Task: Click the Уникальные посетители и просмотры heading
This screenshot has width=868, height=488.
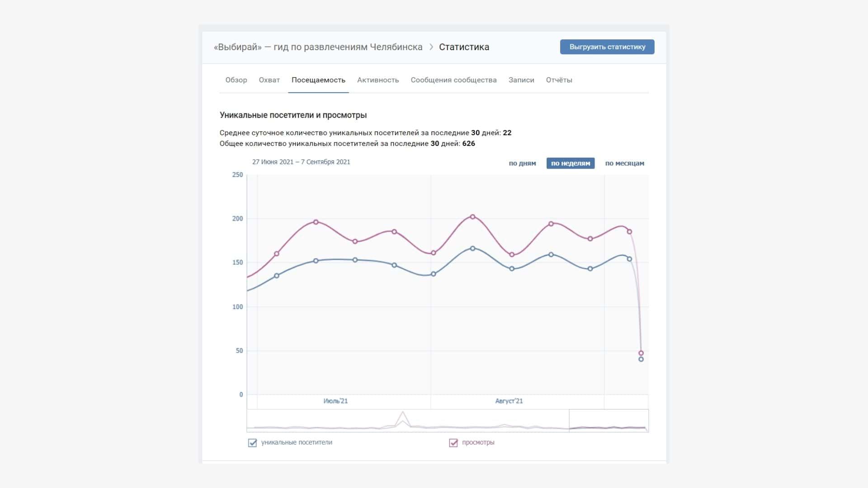Action: [293, 115]
